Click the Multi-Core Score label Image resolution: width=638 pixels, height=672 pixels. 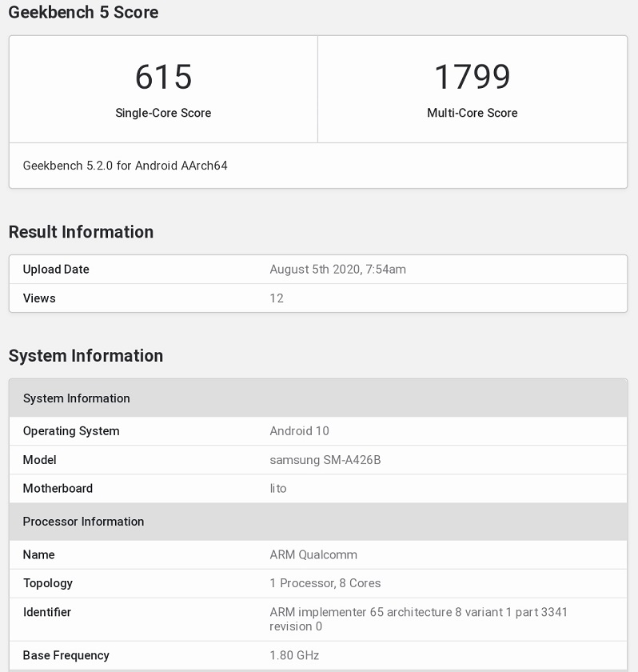coord(473,113)
